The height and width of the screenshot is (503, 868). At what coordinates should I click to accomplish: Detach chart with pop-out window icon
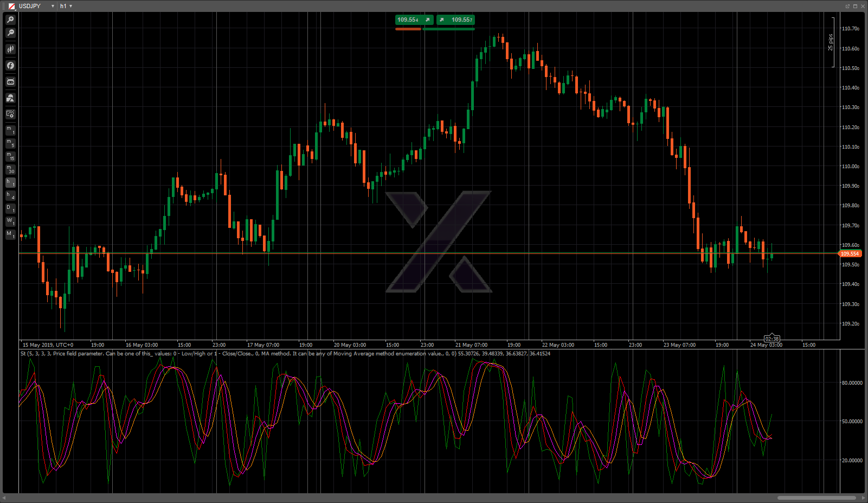click(847, 6)
